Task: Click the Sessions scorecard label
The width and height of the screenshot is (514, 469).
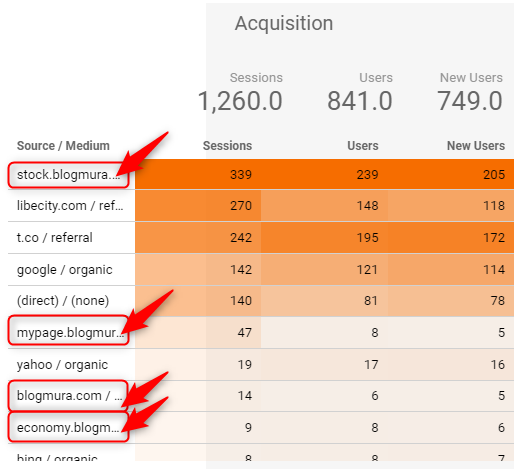Action: 256,78
